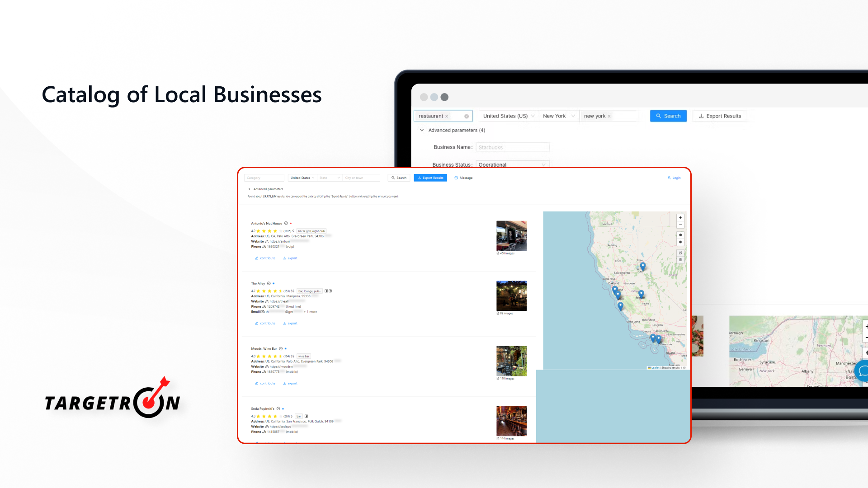Viewport: 868px width, 488px height.
Task: Select the Category input field
Action: tap(264, 178)
